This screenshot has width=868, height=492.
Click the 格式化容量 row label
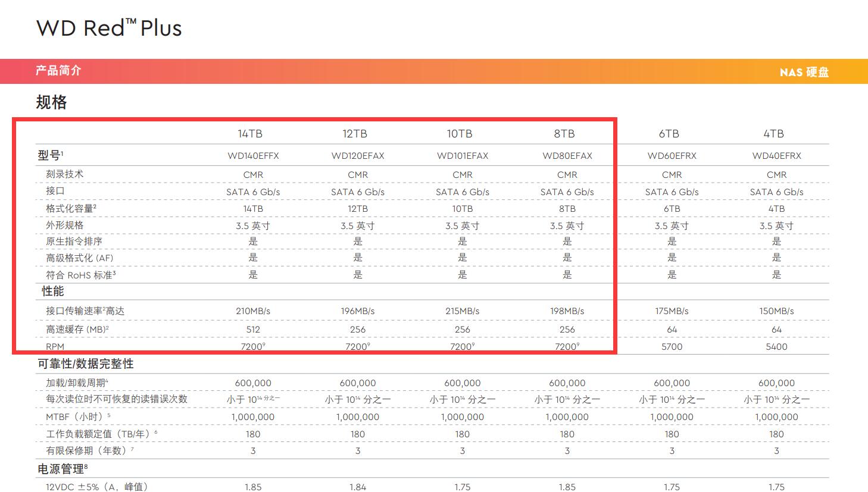pyautogui.click(x=71, y=208)
